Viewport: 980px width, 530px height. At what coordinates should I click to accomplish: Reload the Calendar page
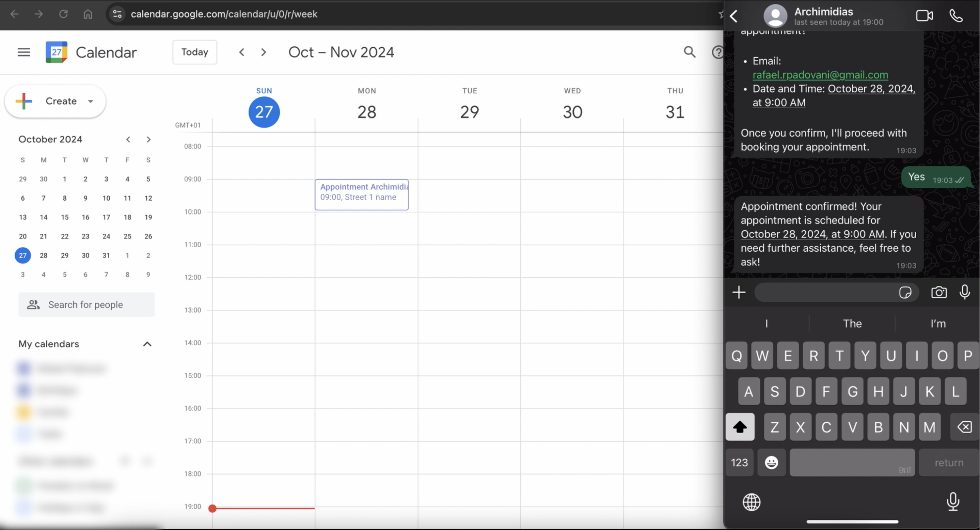64,14
